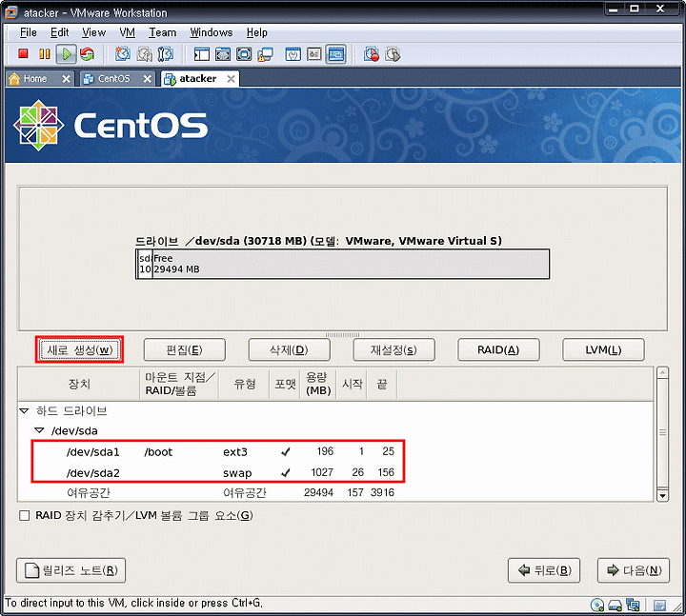Click the Full Screen toolbar icon
686x616 pixels.
click(244, 54)
